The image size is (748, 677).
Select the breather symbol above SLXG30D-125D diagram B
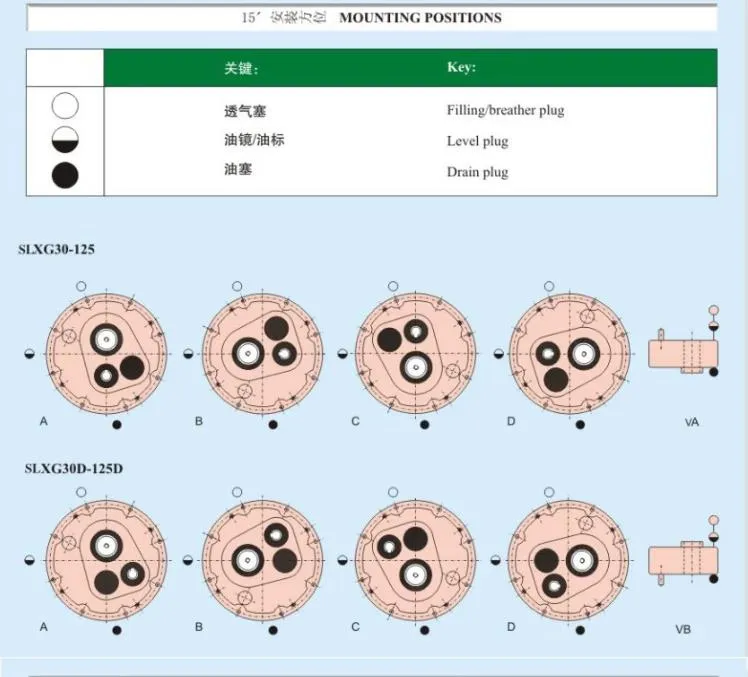pyautogui.click(x=237, y=492)
